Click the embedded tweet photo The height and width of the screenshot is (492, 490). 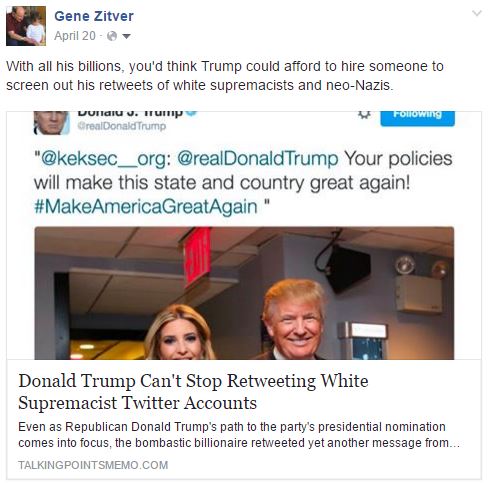244,293
